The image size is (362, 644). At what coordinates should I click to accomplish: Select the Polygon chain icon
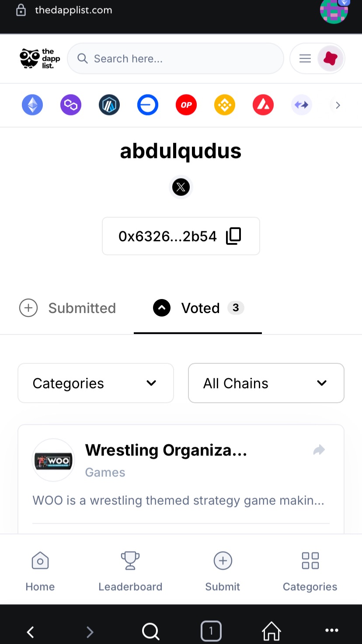[x=71, y=105]
